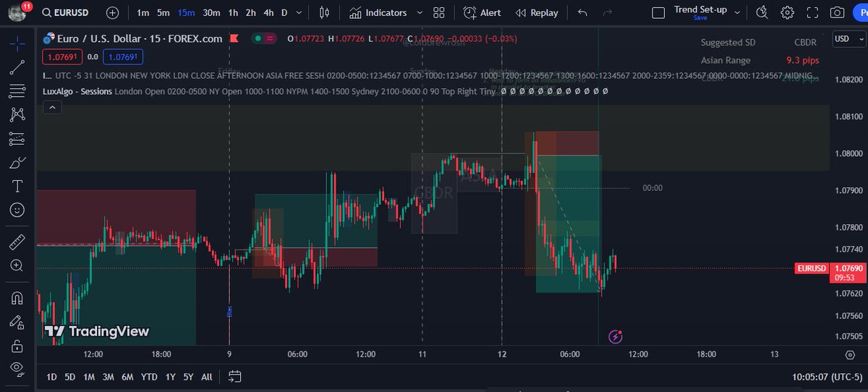The image size is (868, 392).
Task: Start bar Replay mode
Action: click(537, 12)
